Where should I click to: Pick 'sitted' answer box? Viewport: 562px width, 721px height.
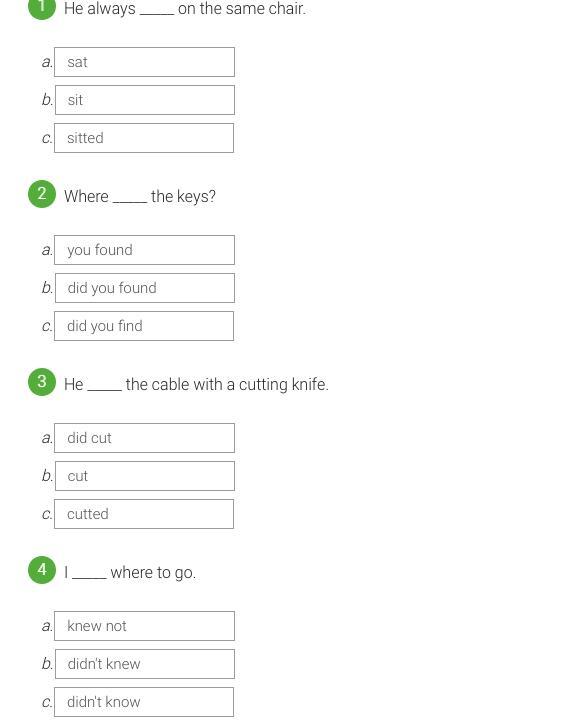(144, 138)
